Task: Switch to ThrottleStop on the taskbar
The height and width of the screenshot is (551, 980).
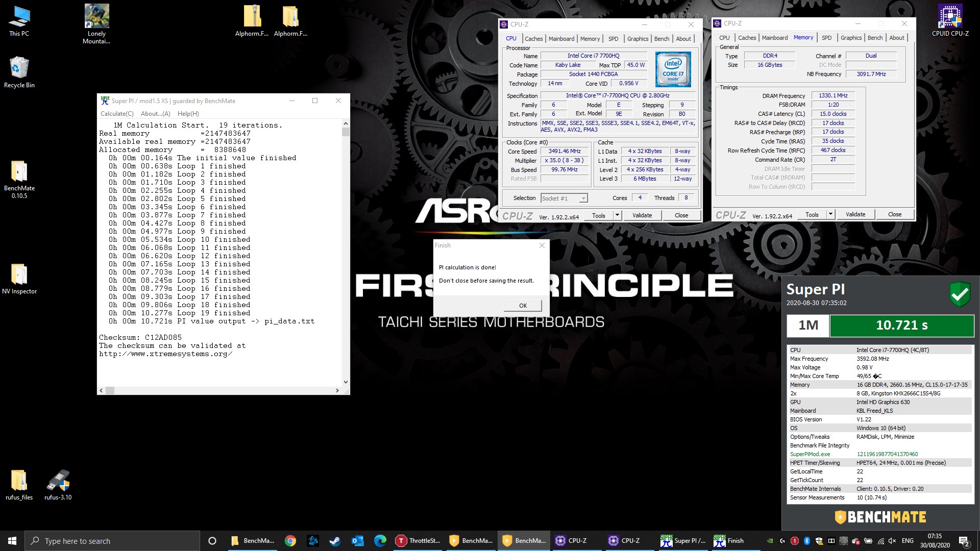Action: 418,541
